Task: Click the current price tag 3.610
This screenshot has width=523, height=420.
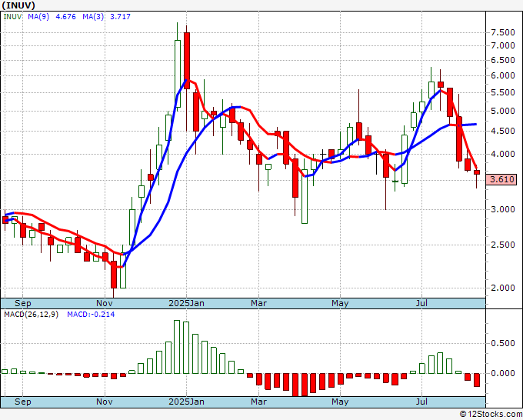Action: click(502, 180)
